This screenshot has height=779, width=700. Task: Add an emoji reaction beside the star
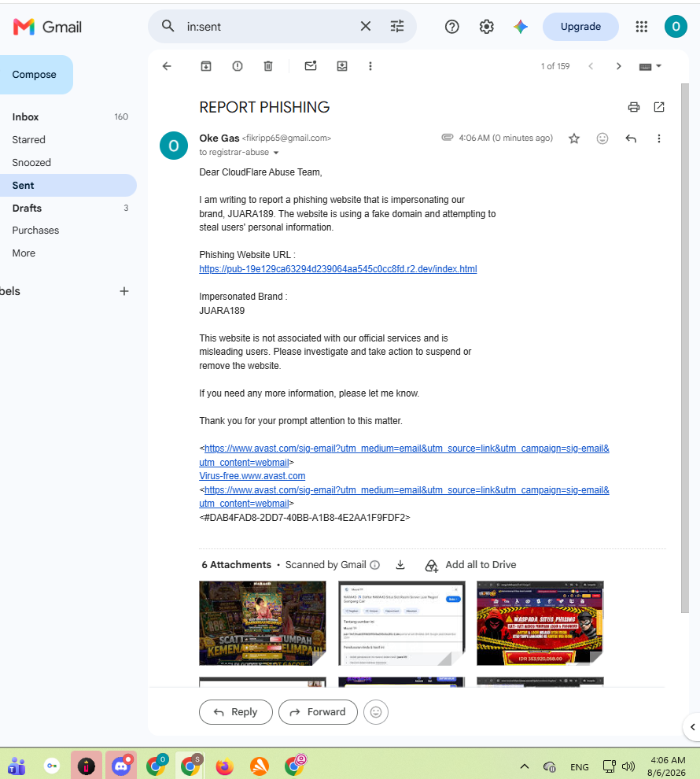point(602,138)
